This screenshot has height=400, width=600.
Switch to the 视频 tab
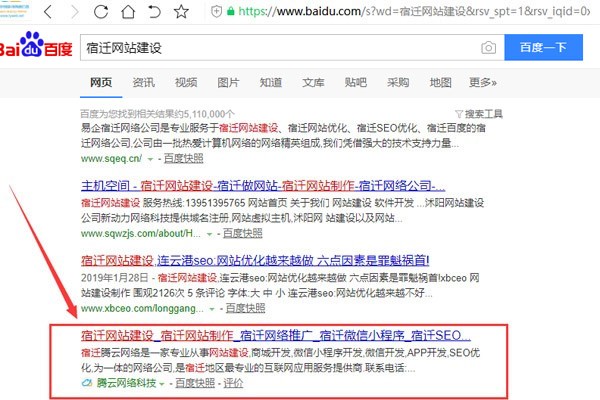tap(186, 83)
